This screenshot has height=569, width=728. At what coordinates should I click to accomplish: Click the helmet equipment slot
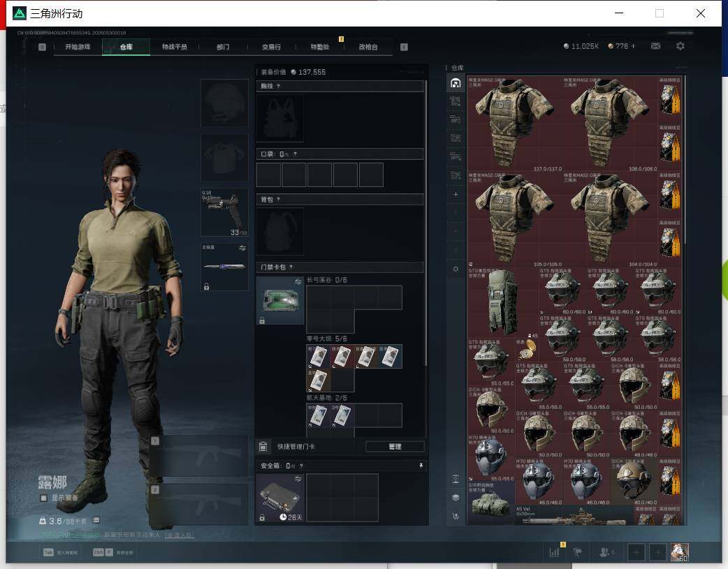[224, 103]
